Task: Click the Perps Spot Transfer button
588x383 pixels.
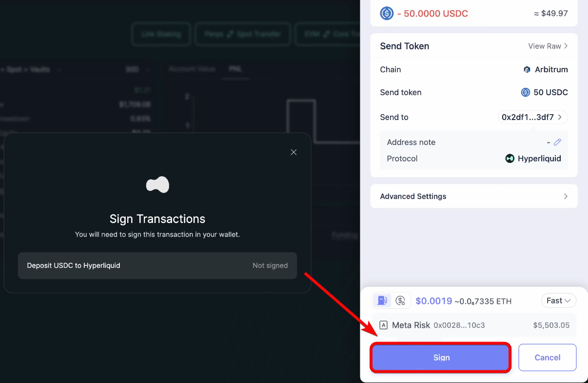Action: pyautogui.click(x=242, y=34)
